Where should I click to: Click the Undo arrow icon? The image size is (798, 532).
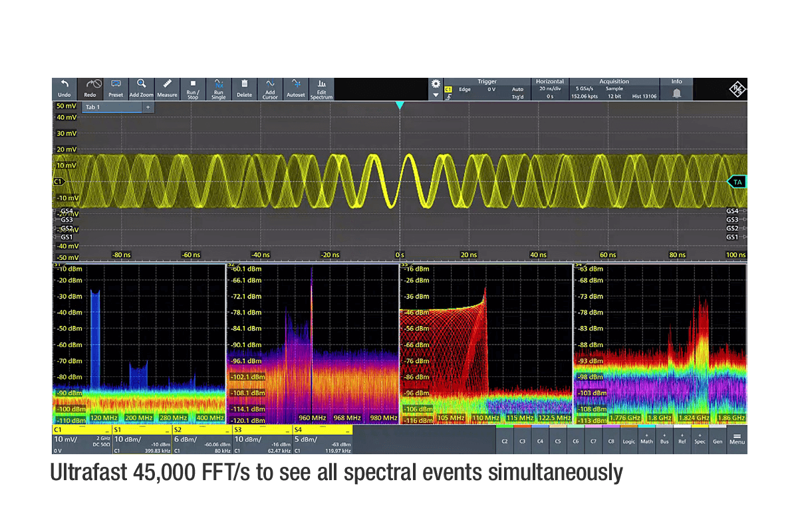pos(65,84)
